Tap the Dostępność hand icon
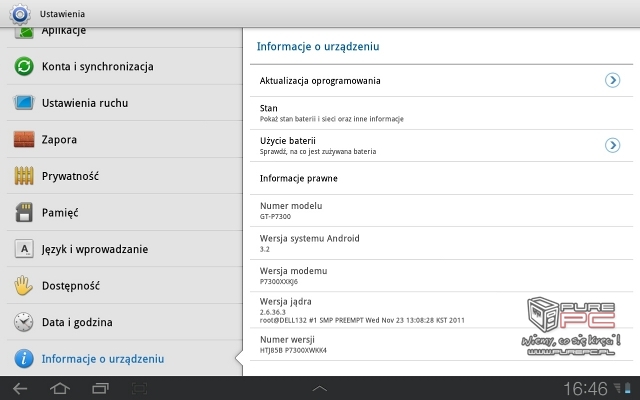The image size is (640, 400). (x=23, y=285)
